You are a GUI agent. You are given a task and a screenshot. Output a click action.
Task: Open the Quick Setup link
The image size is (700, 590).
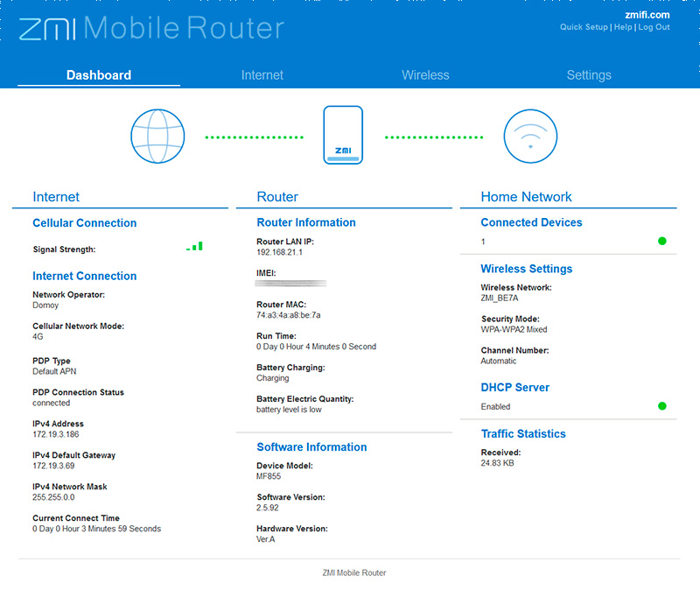coord(584,27)
